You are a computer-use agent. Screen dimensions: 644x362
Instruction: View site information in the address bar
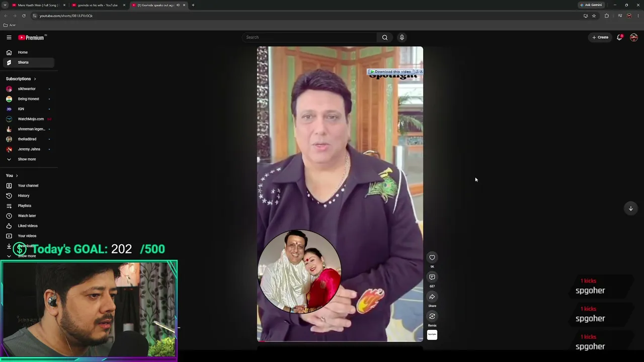tap(34, 16)
